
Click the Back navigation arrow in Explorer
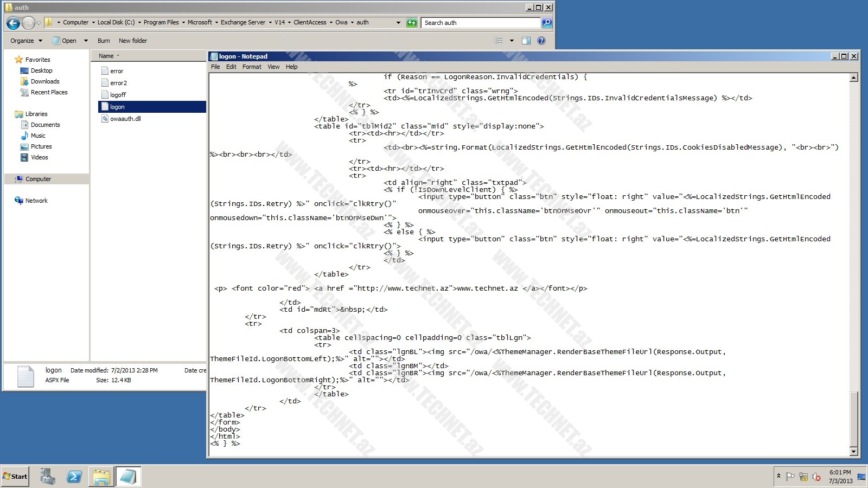coord(14,23)
